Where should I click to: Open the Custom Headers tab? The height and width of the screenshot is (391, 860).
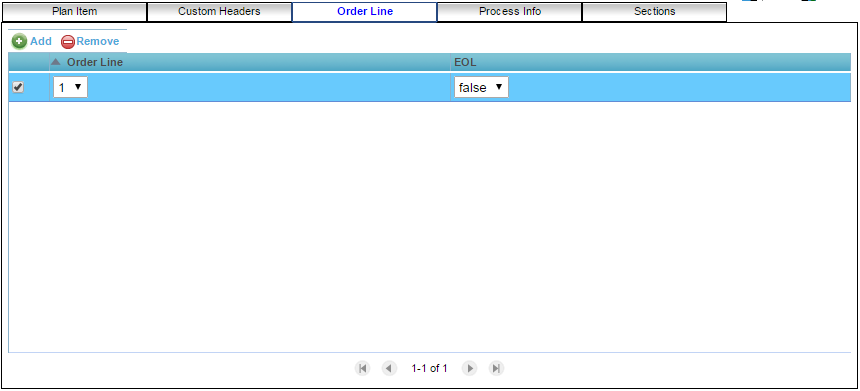[219, 12]
